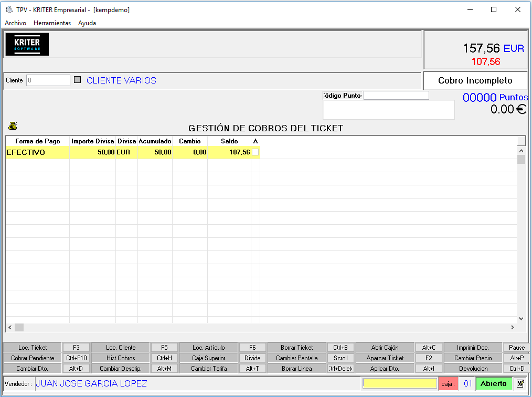Click the notes icon beside Abierto
This screenshot has width=532, height=397.
point(520,383)
